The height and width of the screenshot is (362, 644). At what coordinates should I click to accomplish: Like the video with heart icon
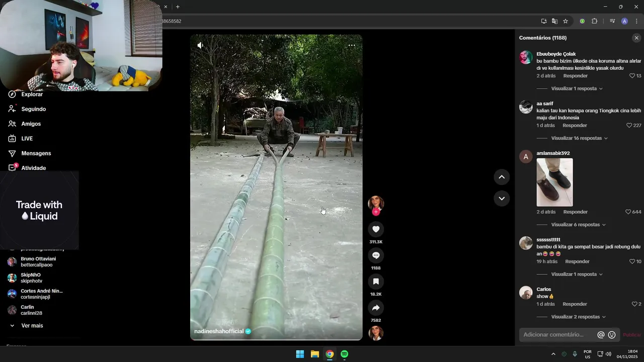pyautogui.click(x=376, y=229)
